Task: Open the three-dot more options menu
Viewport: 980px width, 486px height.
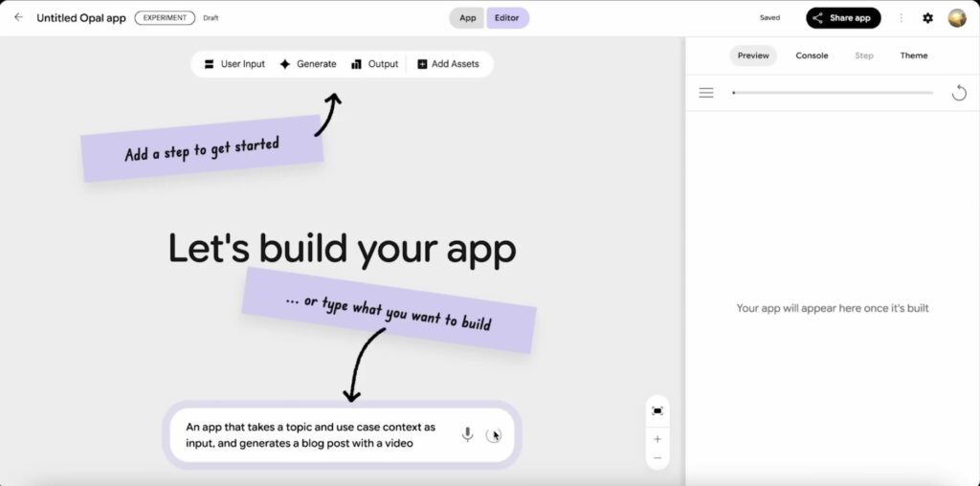Action: [x=902, y=18]
